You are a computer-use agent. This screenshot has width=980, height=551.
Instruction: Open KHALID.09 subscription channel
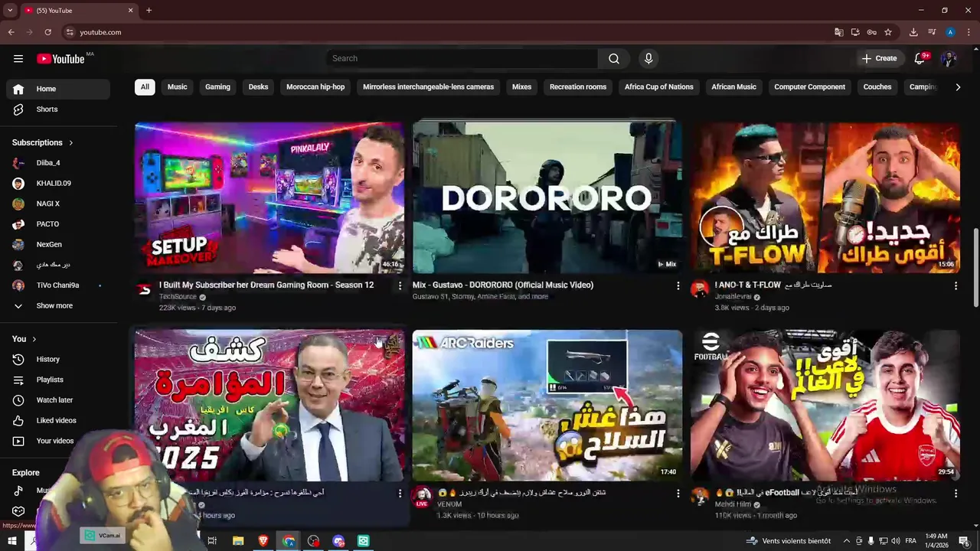(x=58, y=184)
